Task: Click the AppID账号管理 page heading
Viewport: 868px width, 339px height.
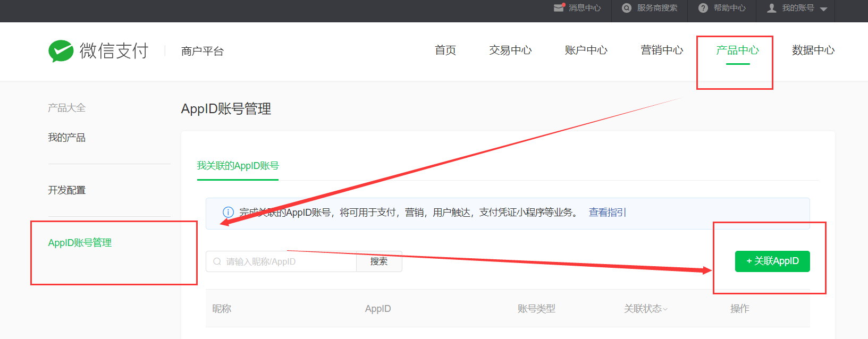Action: [x=226, y=109]
